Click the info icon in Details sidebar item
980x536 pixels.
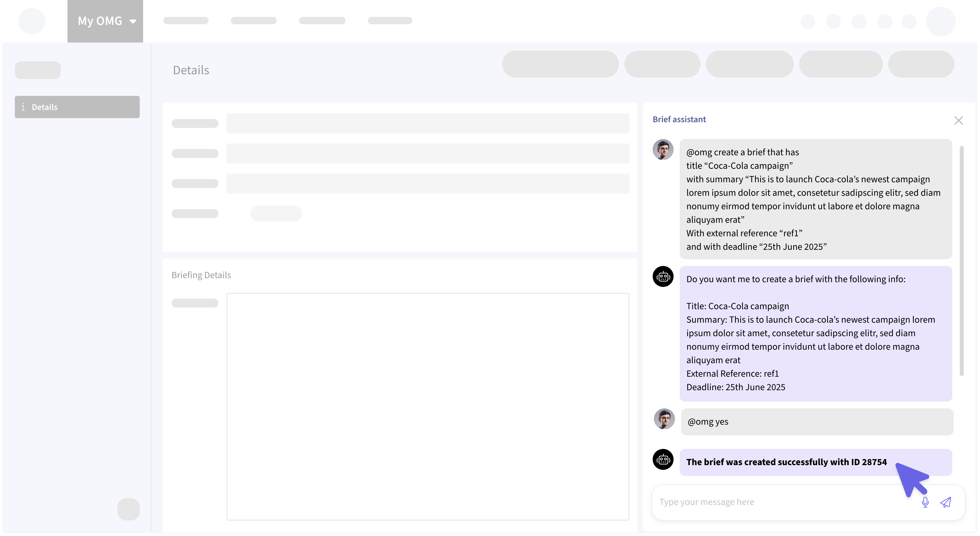click(23, 107)
